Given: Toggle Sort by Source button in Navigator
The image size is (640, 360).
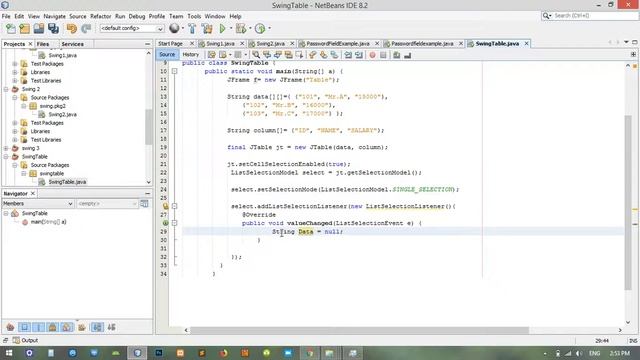Looking at the screenshot, I should 111,327.
